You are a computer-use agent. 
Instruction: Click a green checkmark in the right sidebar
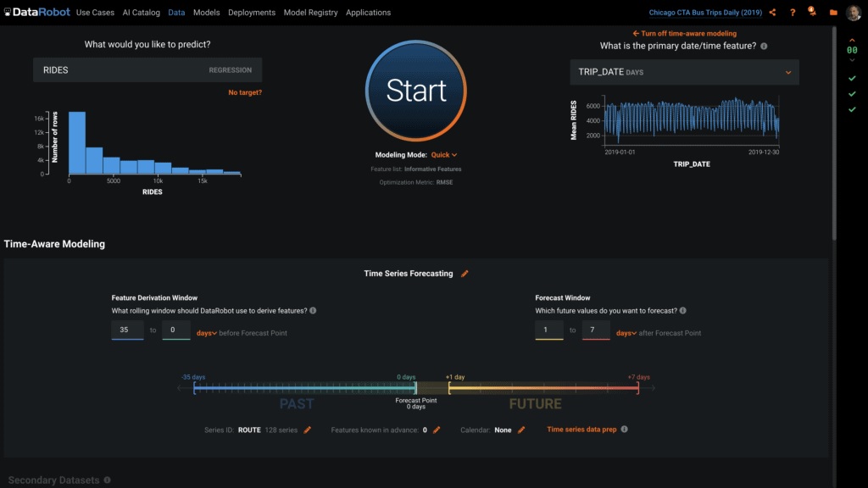tap(851, 77)
